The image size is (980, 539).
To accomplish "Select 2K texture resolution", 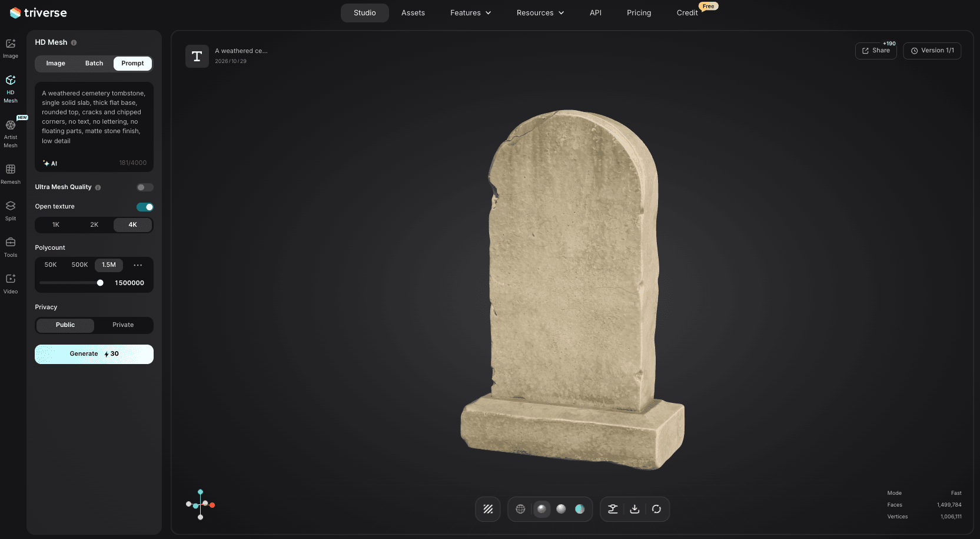I will coord(94,225).
